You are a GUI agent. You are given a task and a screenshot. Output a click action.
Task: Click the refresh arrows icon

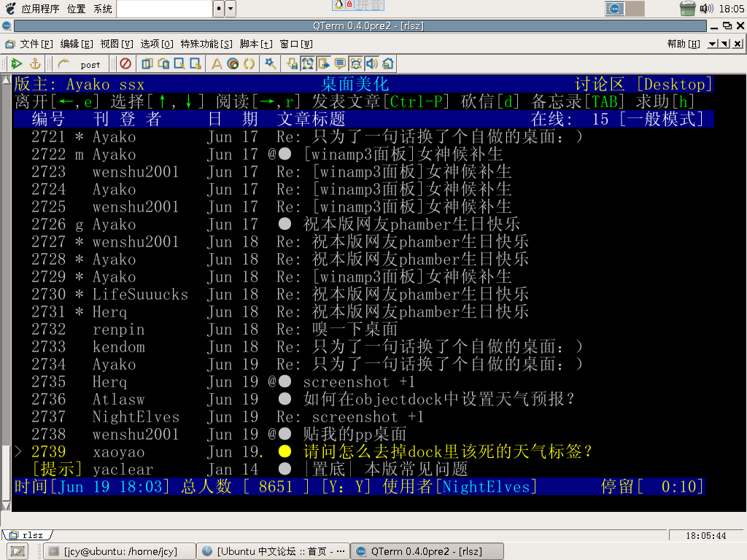(249, 63)
